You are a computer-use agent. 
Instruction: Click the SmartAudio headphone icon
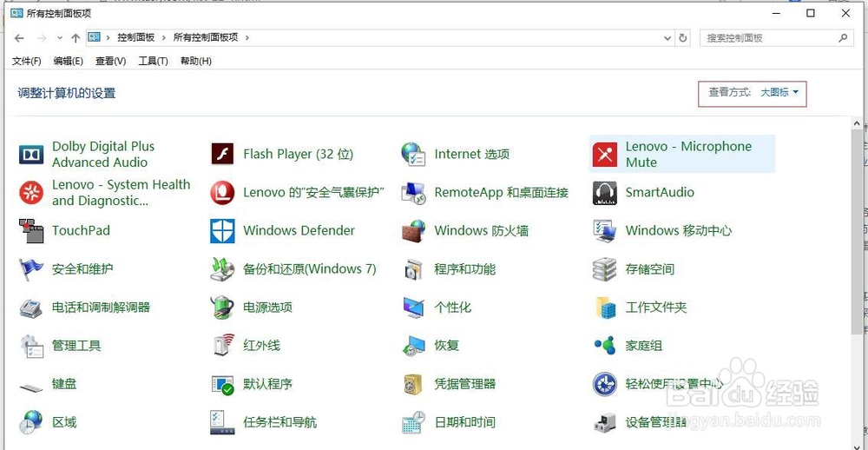coord(604,192)
